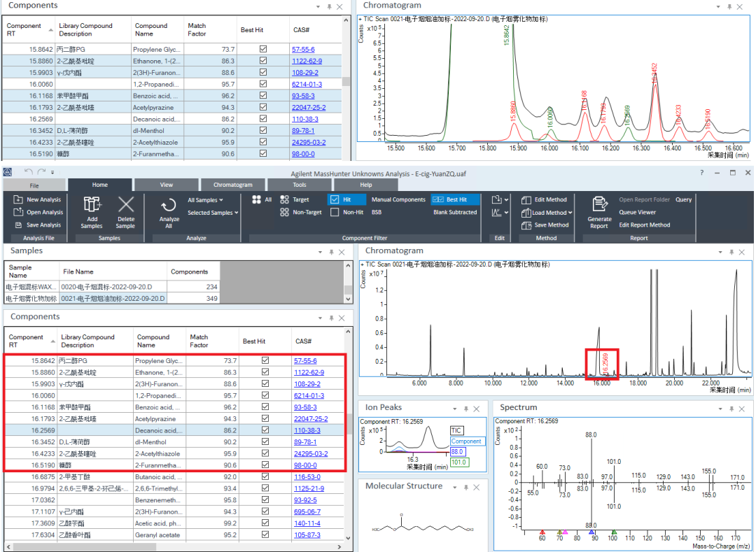The width and height of the screenshot is (756, 552).
Task: Open the File tab
Action: click(34, 185)
